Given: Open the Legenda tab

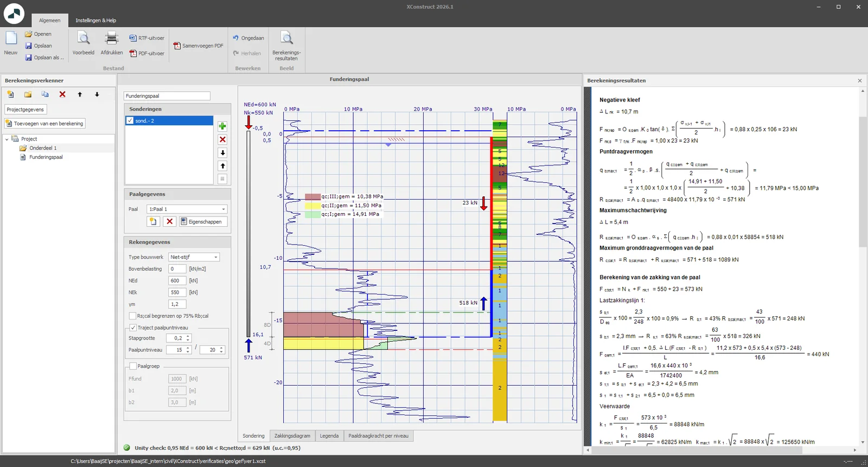Looking at the screenshot, I should [x=329, y=436].
